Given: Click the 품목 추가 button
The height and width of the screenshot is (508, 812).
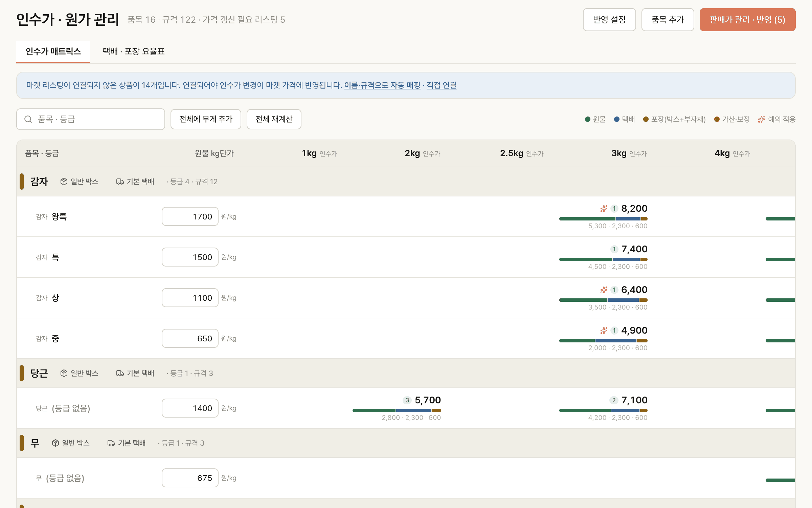Looking at the screenshot, I should pyautogui.click(x=668, y=20).
